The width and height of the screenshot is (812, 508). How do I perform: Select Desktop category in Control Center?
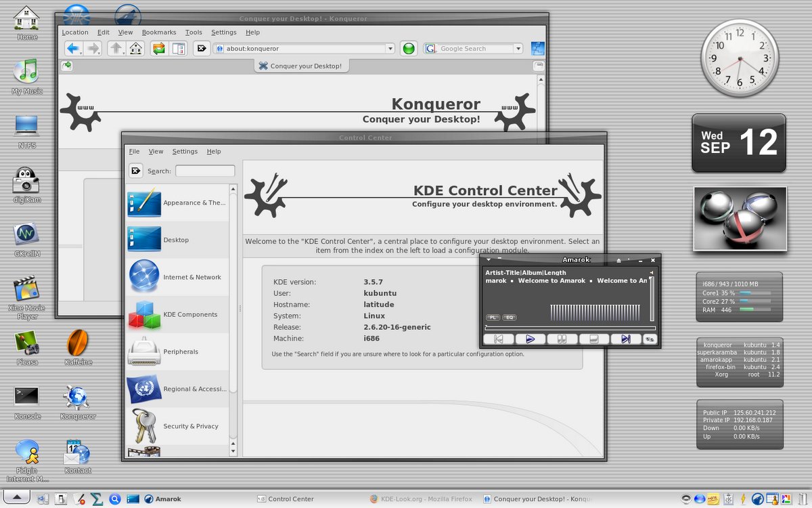click(x=178, y=240)
